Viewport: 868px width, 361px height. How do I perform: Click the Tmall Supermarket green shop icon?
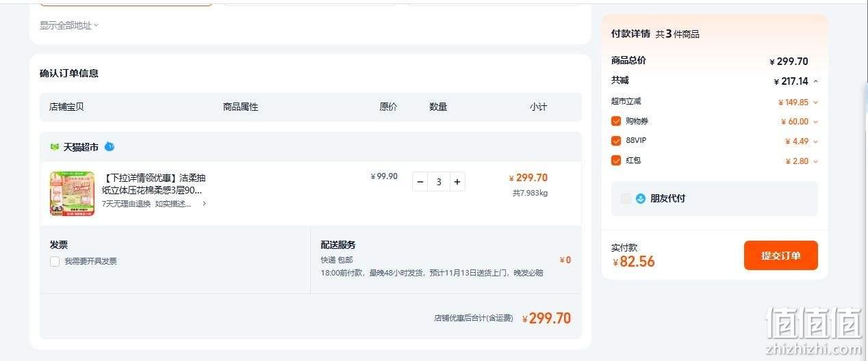(55, 147)
